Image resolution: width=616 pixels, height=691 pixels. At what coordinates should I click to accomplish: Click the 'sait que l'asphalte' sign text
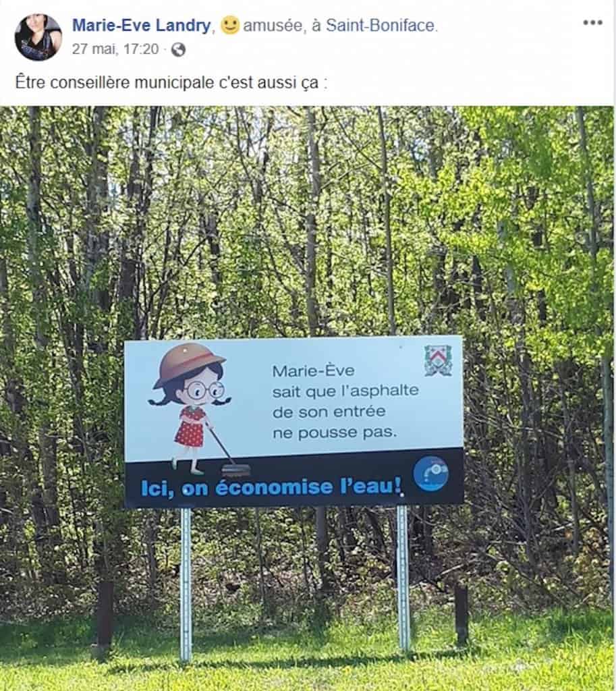(x=345, y=391)
